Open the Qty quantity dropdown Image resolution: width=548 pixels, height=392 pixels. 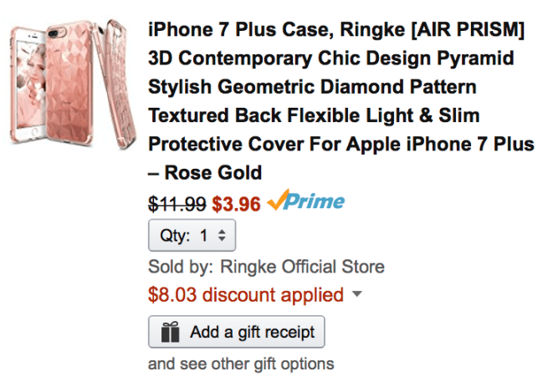coord(192,236)
